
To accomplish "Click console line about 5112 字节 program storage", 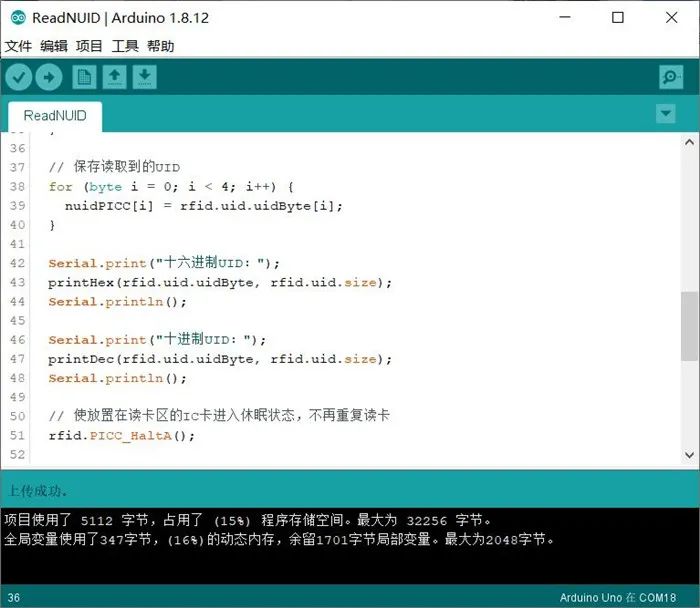I will (248, 521).
